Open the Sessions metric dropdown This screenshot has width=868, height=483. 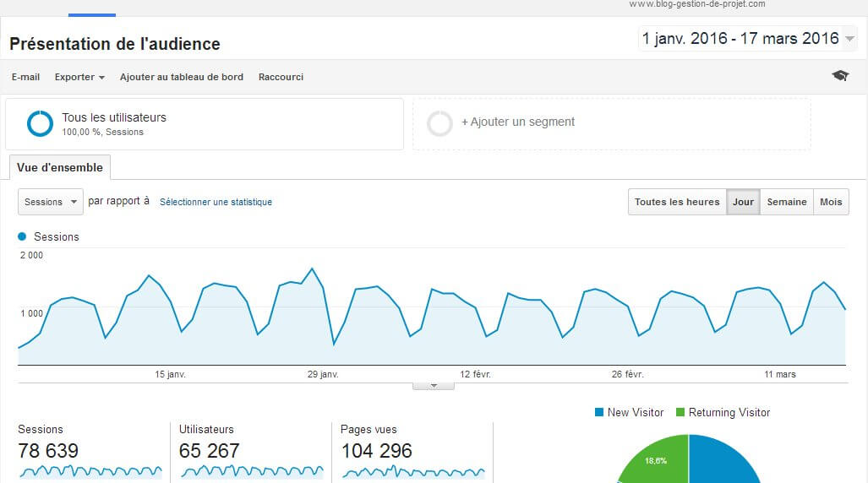tap(51, 202)
